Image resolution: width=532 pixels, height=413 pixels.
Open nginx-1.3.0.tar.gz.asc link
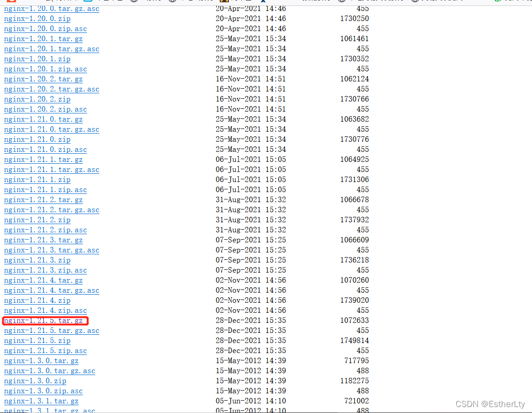point(49,371)
